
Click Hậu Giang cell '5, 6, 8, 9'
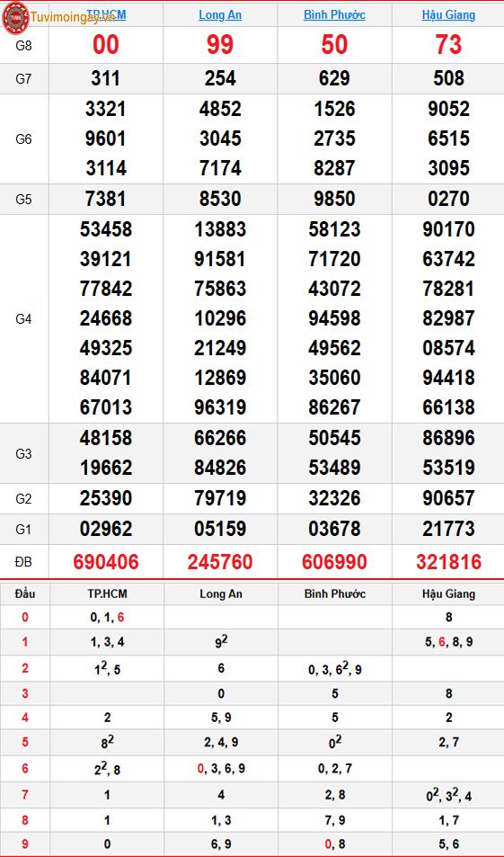[x=449, y=642]
